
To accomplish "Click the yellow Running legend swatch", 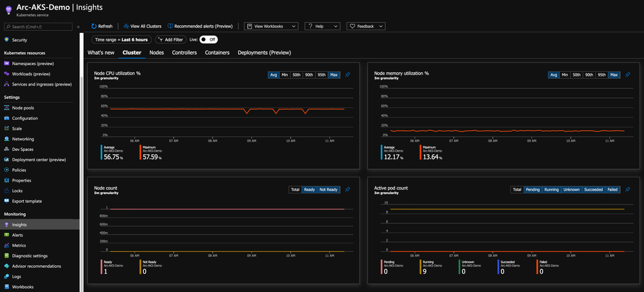I will pyautogui.click(x=419, y=267).
